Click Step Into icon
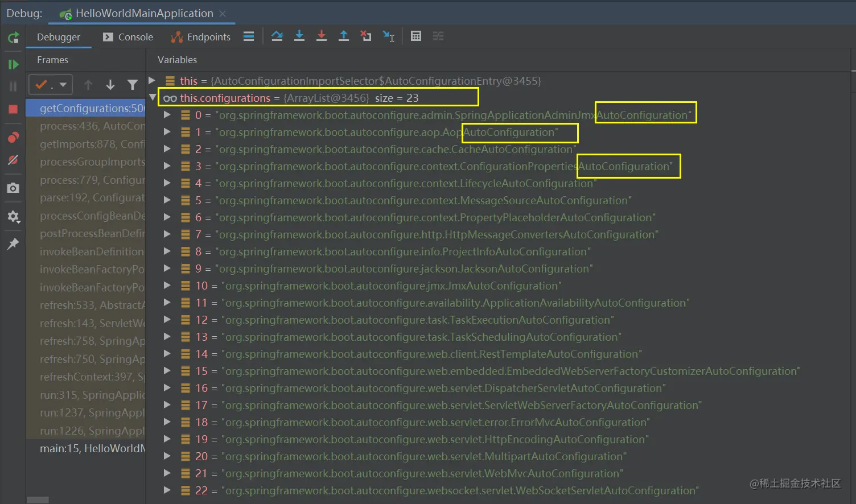The width and height of the screenshot is (856, 504). point(299,36)
